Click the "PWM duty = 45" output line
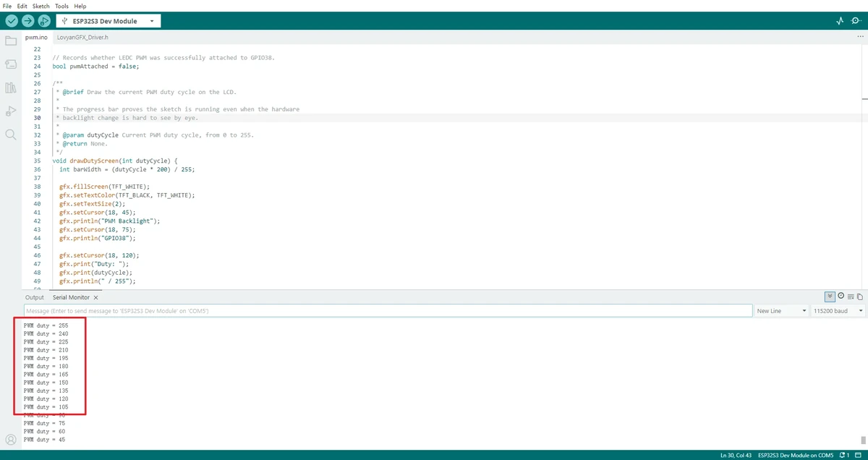 click(x=44, y=439)
